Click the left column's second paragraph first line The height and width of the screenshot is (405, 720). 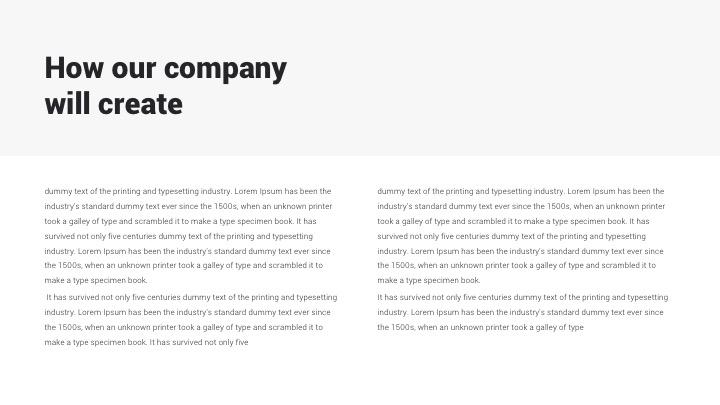point(192,297)
